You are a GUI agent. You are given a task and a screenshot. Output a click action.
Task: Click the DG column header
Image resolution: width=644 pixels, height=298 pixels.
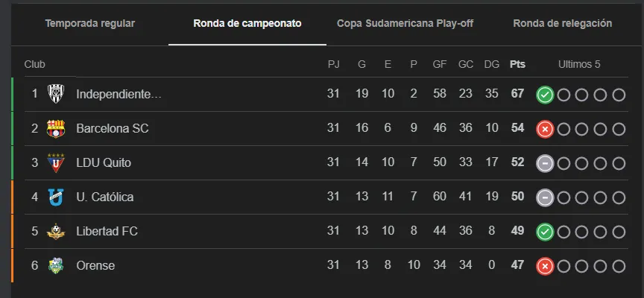pyautogui.click(x=492, y=64)
